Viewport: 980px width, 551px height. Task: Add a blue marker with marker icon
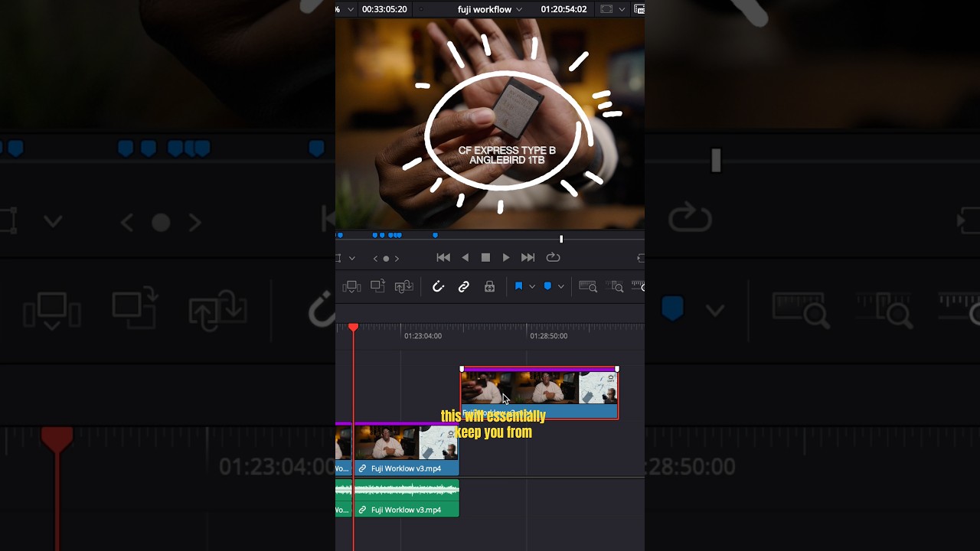pos(547,286)
